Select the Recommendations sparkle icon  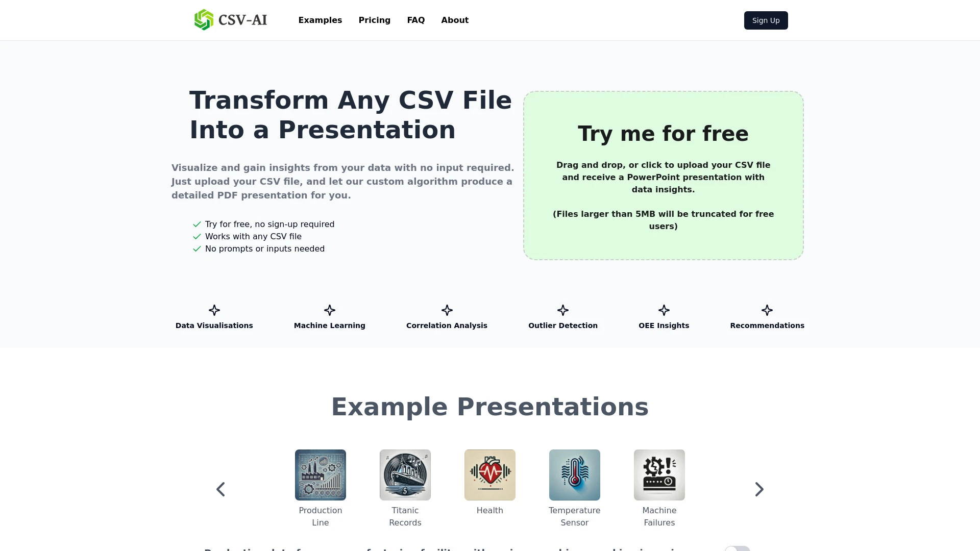tap(767, 310)
